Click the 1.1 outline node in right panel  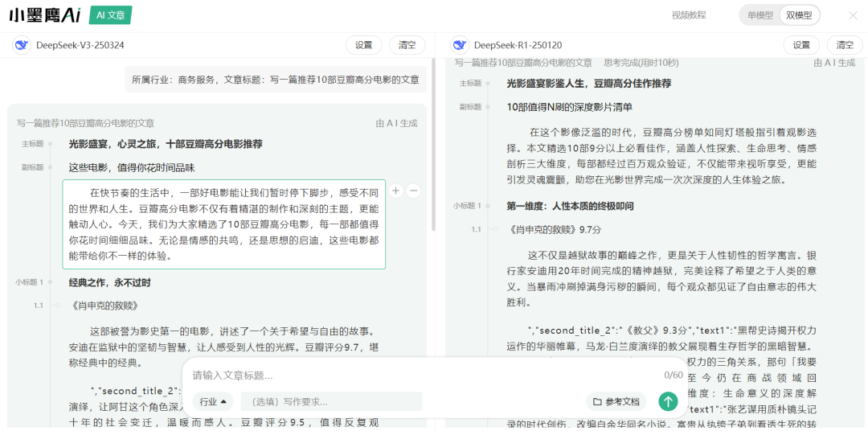coord(477,229)
